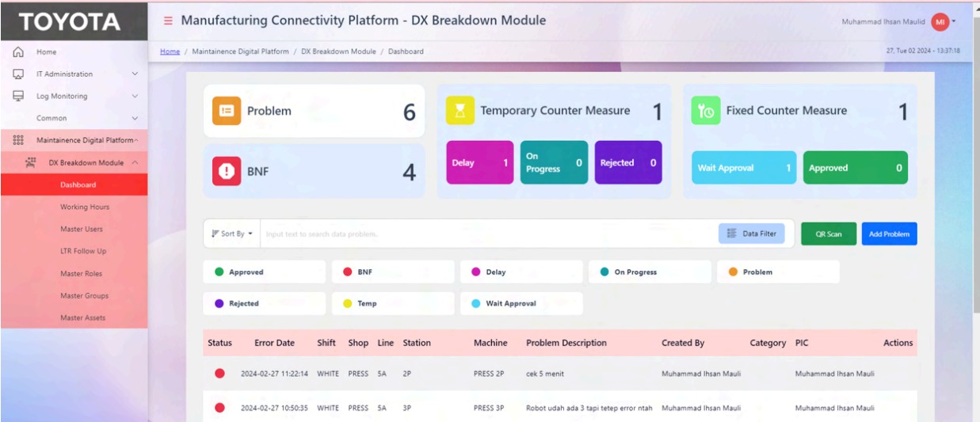Viewport: 980px width, 422px height.
Task: Click the Sort By sort icon
Action: tap(215, 234)
